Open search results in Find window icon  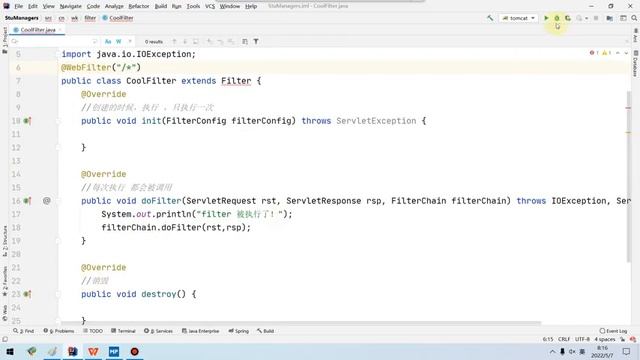click(x=196, y=42)
